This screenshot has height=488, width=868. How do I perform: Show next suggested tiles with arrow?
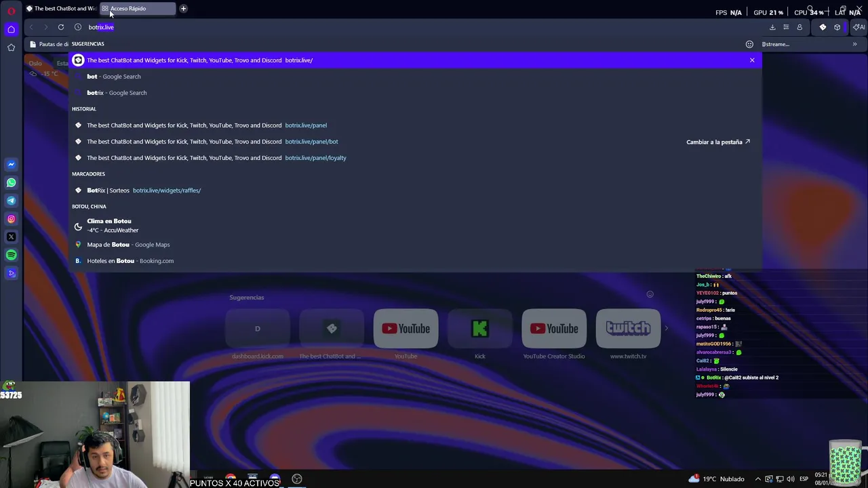click(666, 329)
